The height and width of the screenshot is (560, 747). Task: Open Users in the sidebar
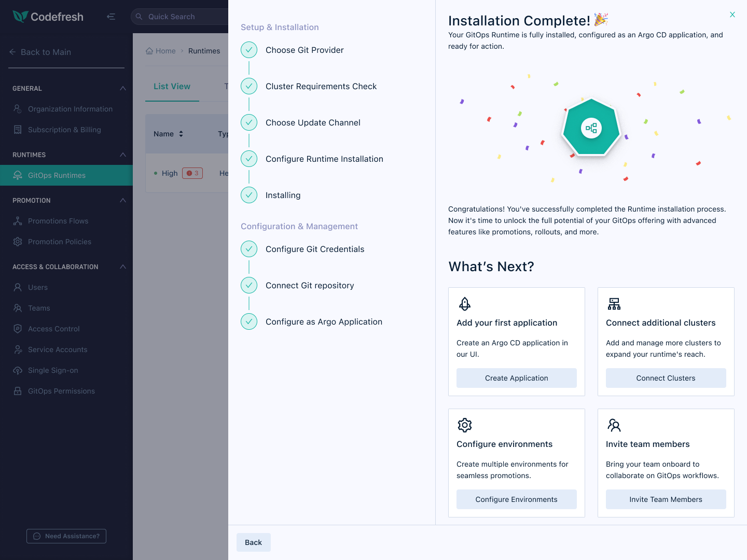[x=66, y=287]
